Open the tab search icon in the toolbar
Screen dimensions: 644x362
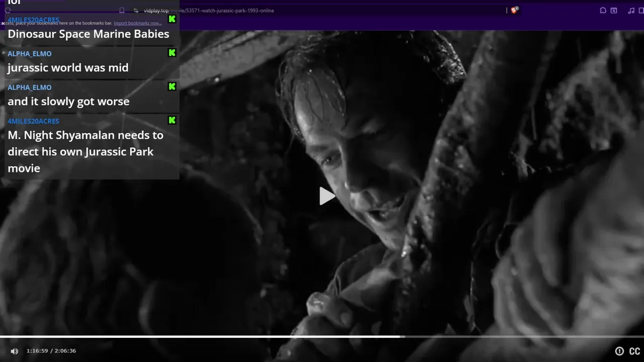coord(614,11)
